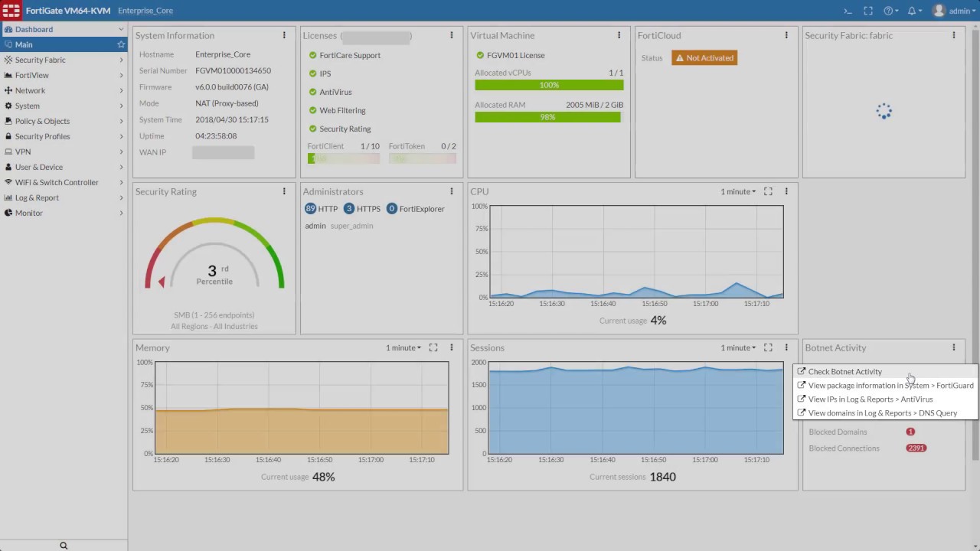Image resolution: width=980 pixels, height=551 pixels.
Task: Change CPU graph 1 minute interval
Action: pos(738,191)
